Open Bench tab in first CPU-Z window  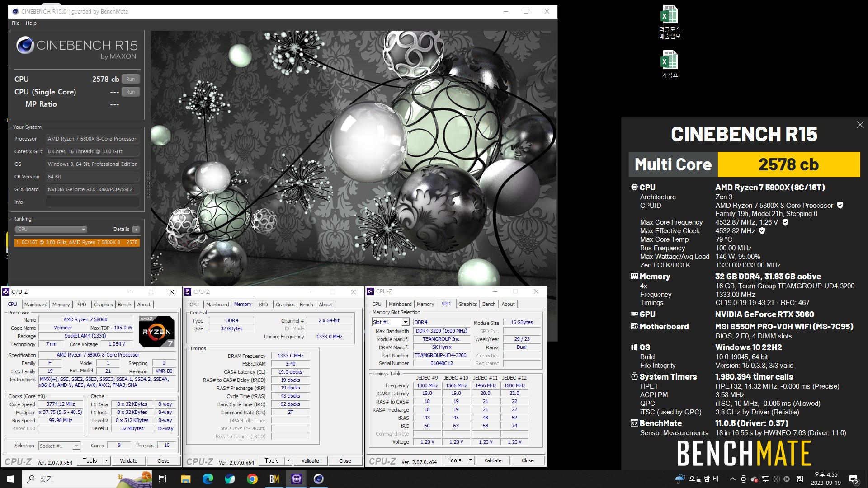tap(124, 305)
